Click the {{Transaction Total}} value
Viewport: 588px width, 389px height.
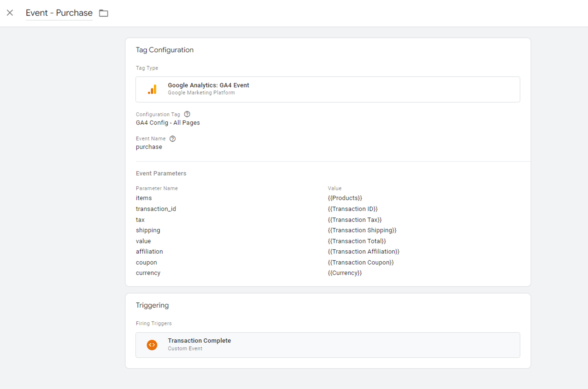tap(357, 241)
